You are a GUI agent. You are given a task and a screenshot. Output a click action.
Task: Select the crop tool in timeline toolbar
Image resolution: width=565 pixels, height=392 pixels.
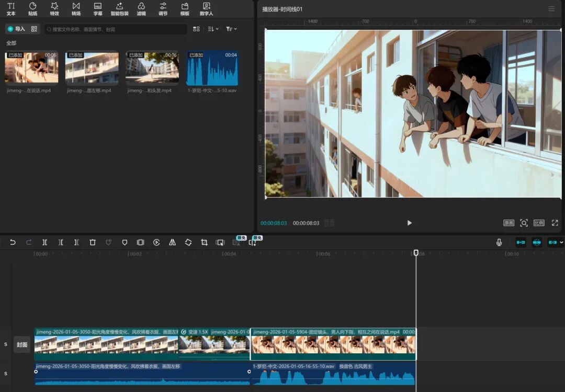click(204, 243)
